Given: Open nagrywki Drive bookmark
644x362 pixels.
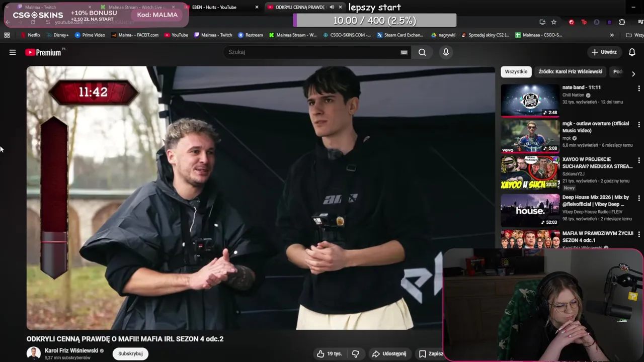Looking at the screenshot, I should click(443, 35).
